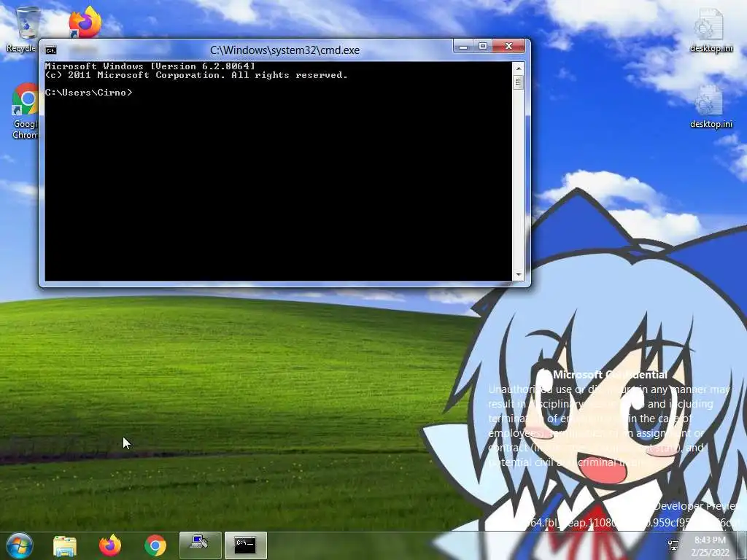Click the Start orb button
Image resolution: width=747 pixels, height=560 pixels.
tap(19, 545)
